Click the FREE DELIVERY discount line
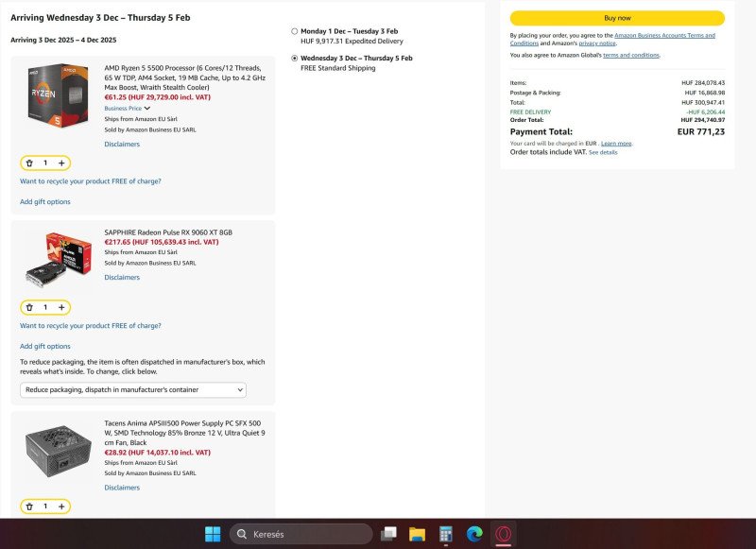Screen dimensions: 756x549 click(617, 112)
